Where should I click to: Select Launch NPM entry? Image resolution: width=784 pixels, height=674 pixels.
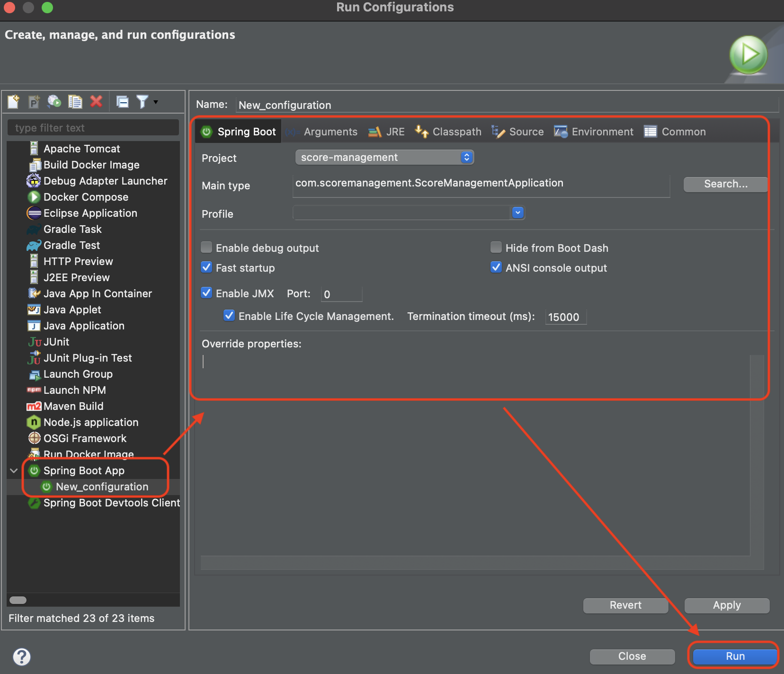pyautogui.click(x=74, y=390)
